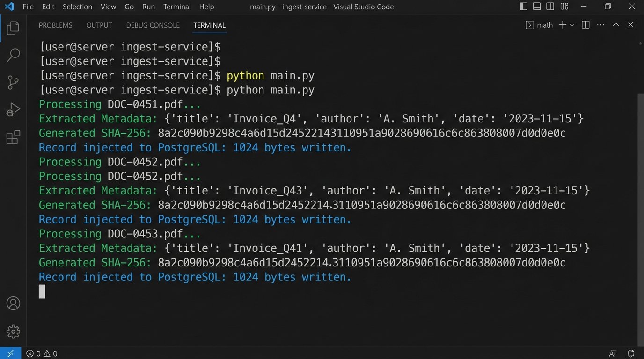
Task: Open the terminal panel more actions ellipsis
Action: click(601, 25)
